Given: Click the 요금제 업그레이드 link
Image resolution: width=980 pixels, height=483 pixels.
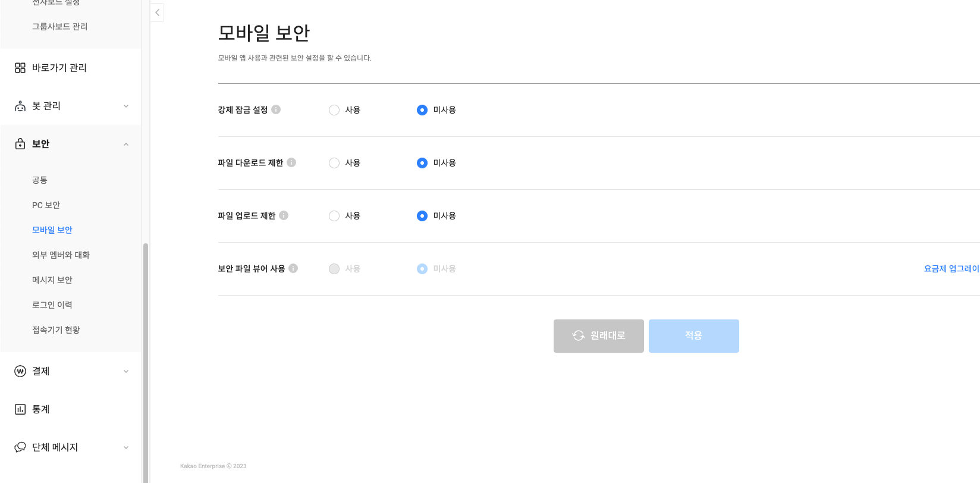Looking at the screenshot, I should (x=951, y=269).
